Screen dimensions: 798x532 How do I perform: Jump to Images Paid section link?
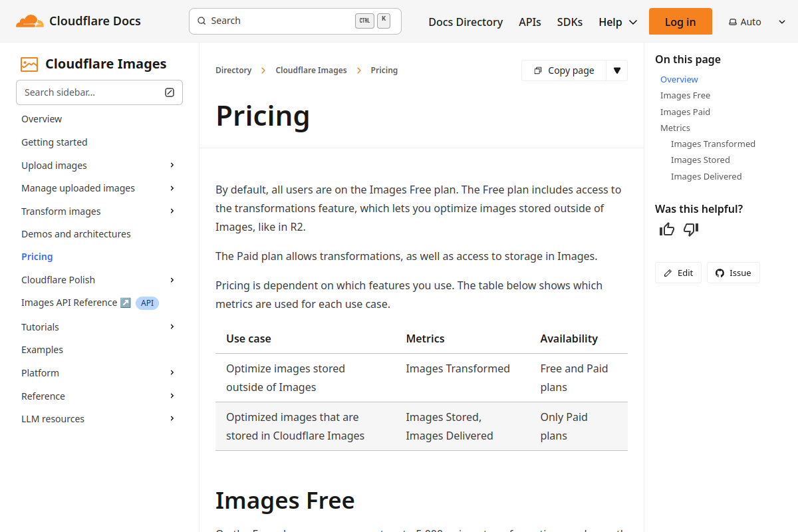click(x=685, y=112)
